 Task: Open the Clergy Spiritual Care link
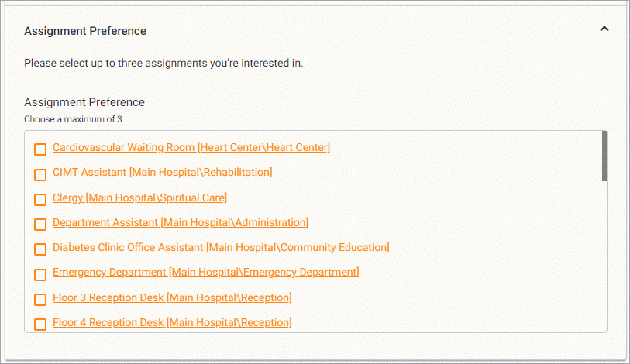pos(139,197)
